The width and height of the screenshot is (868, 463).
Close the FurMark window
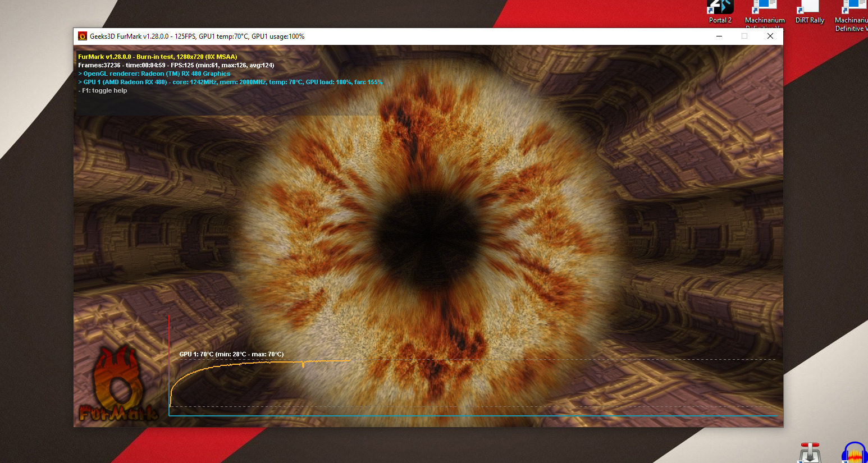point(770,36)
